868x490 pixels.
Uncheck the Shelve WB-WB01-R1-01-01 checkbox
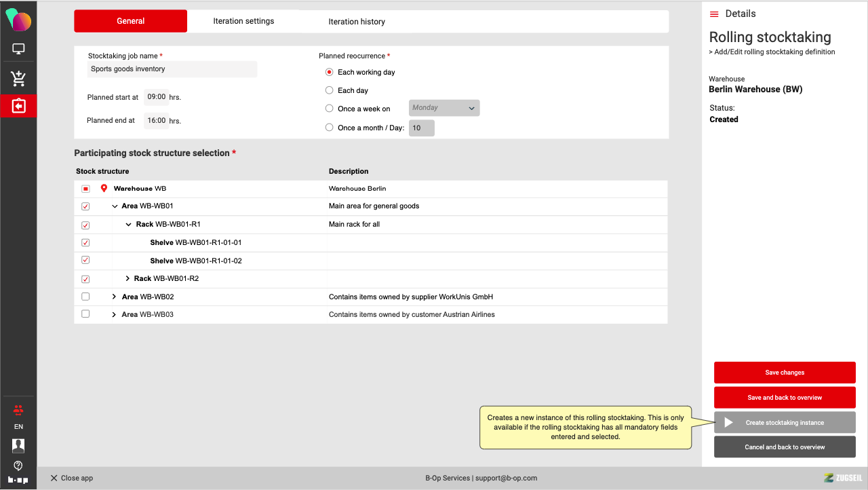(85, 243)
